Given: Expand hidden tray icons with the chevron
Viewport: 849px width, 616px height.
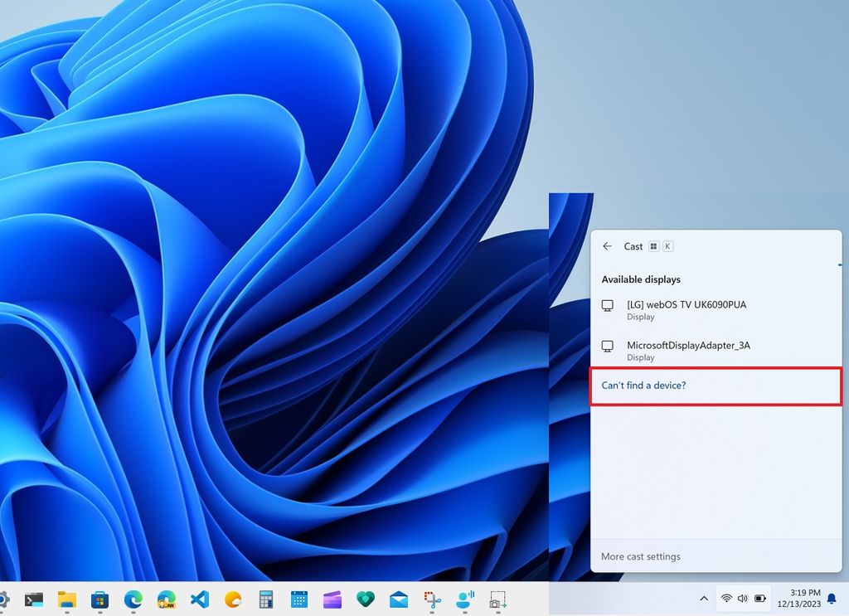Looking at the screenshot, I should tap(704, 599).
